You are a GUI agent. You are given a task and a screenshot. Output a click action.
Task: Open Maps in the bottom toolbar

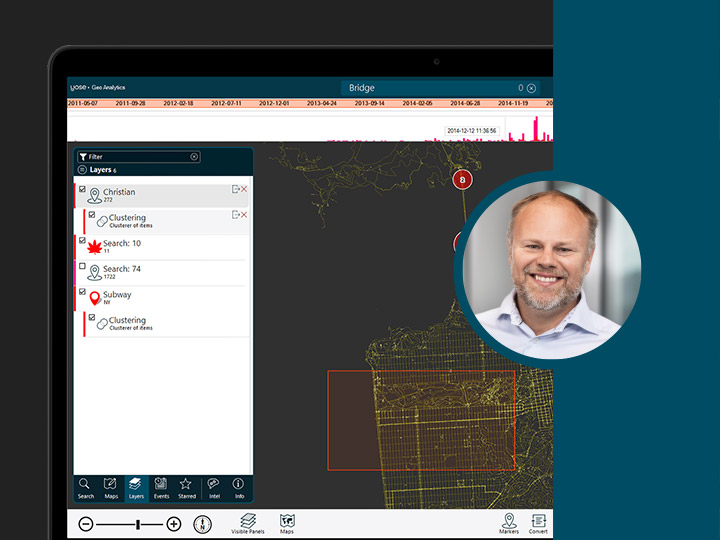pos(287,523)
